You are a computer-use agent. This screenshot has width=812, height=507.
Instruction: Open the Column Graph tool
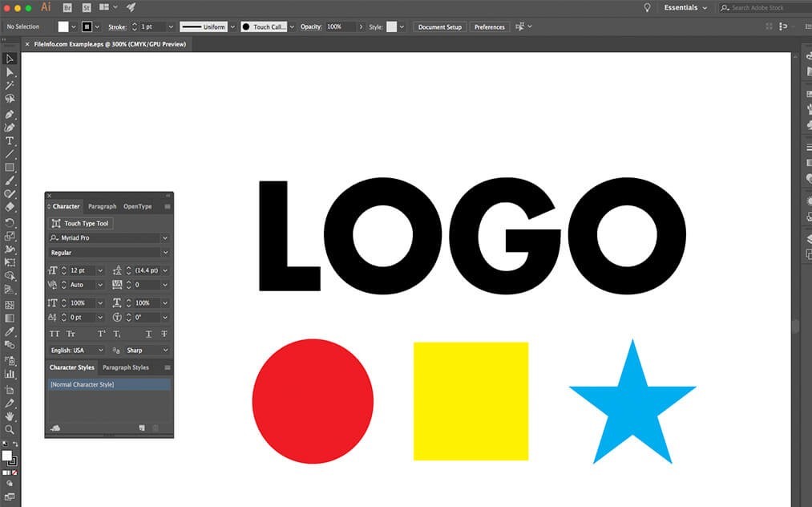[x=10, y=374]
